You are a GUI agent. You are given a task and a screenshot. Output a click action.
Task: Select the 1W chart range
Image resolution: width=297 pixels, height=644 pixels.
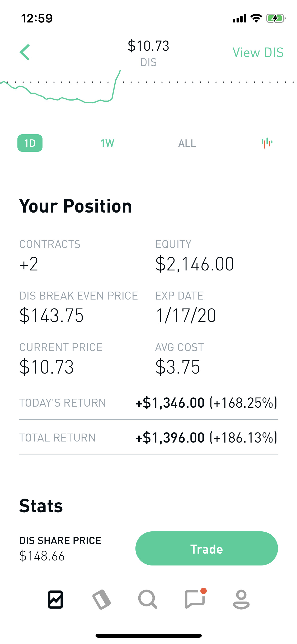pyautogui.click(x=107, y=143)
